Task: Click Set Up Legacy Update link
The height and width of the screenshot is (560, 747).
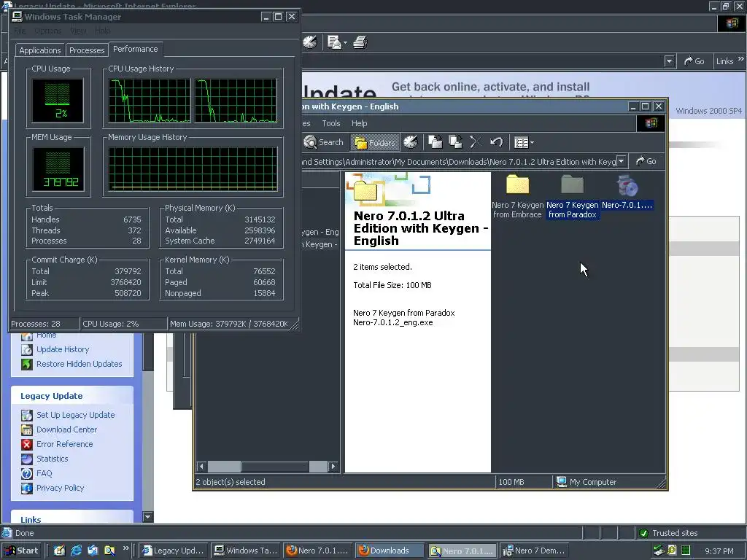Action: coord(76,415)
